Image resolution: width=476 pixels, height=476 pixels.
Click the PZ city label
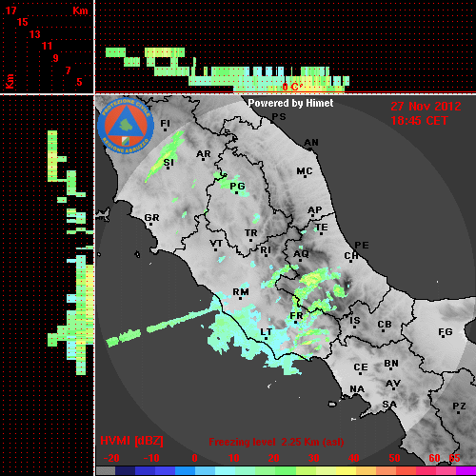[x=459, y=407]
